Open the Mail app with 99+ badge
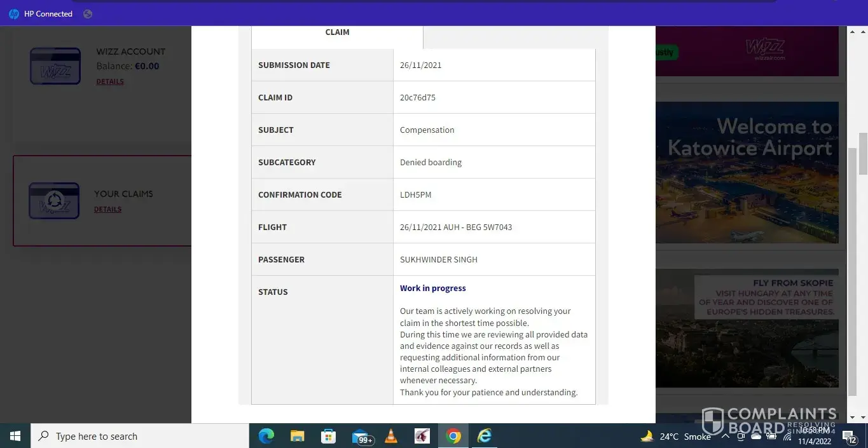The image size is (868, 448). [361, 436]
